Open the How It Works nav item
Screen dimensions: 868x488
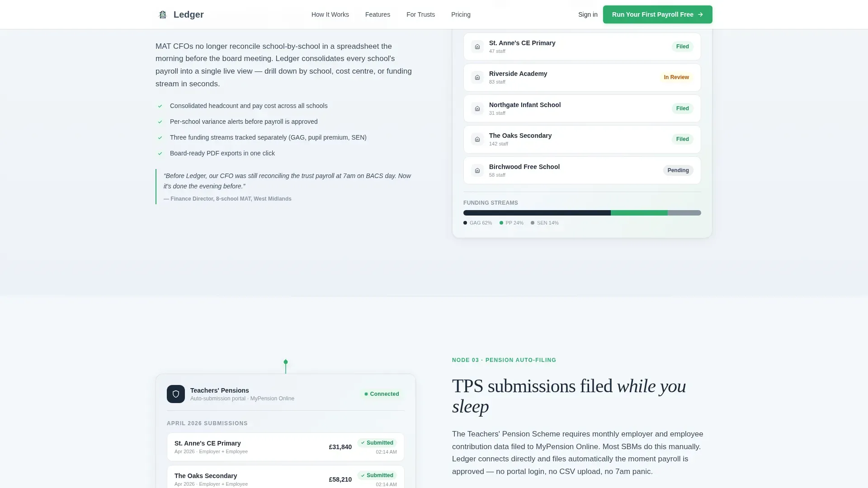click(330, 14)
